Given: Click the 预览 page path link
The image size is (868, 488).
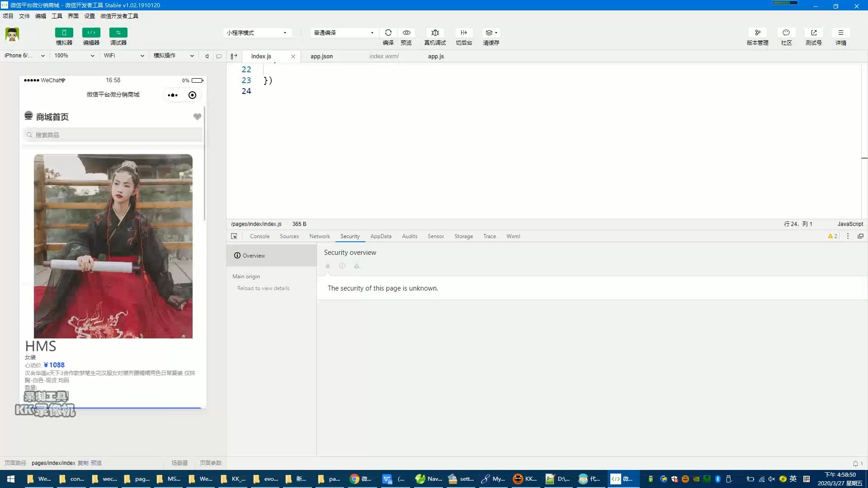Looking at the screenshot, I should pos(96,463).
